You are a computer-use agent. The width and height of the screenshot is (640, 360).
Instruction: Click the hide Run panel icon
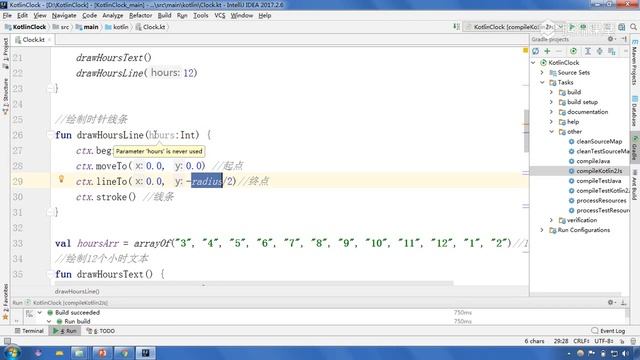(x=624, y=302)
